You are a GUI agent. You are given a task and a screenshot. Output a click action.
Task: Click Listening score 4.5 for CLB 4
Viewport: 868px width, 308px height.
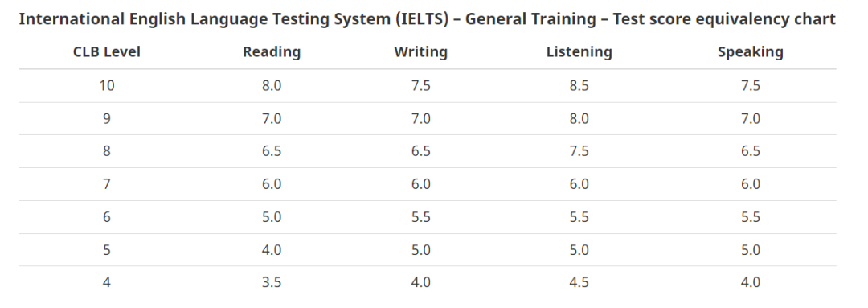coord(579,282)
